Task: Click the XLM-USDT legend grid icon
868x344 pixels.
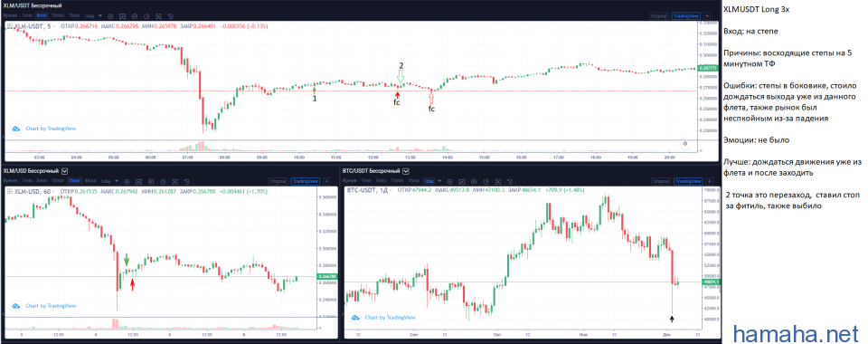Action: pos(9,26)
